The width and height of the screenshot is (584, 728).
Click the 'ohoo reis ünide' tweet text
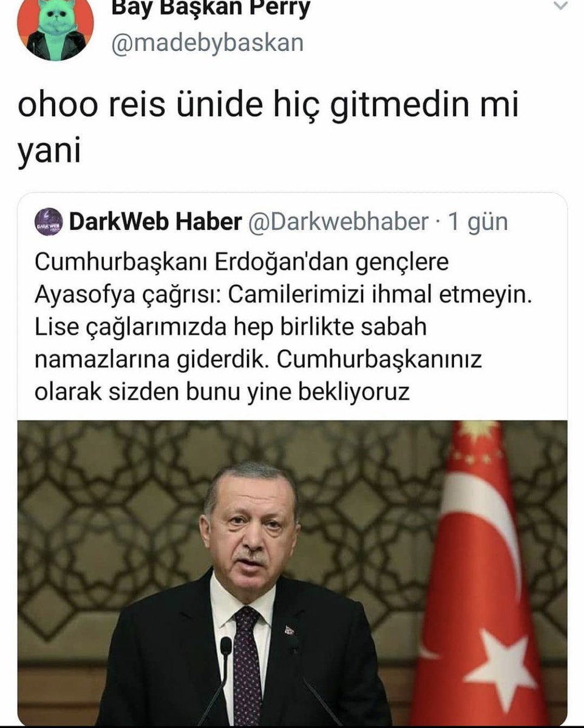(269, 104)
